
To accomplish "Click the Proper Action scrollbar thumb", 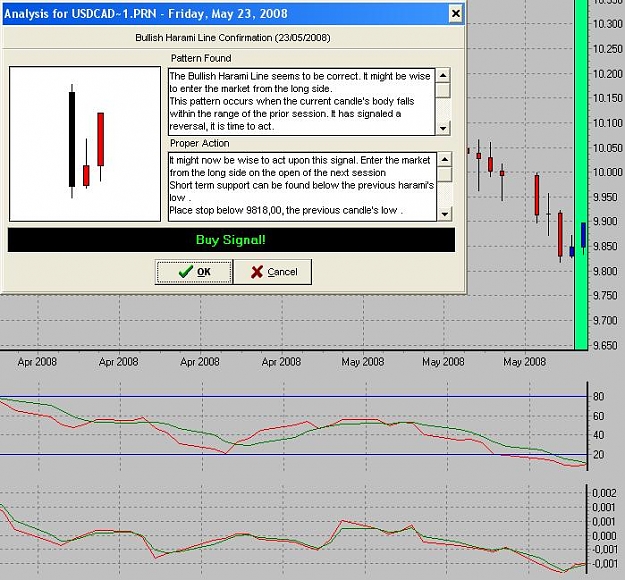I will tap(444, 174).
